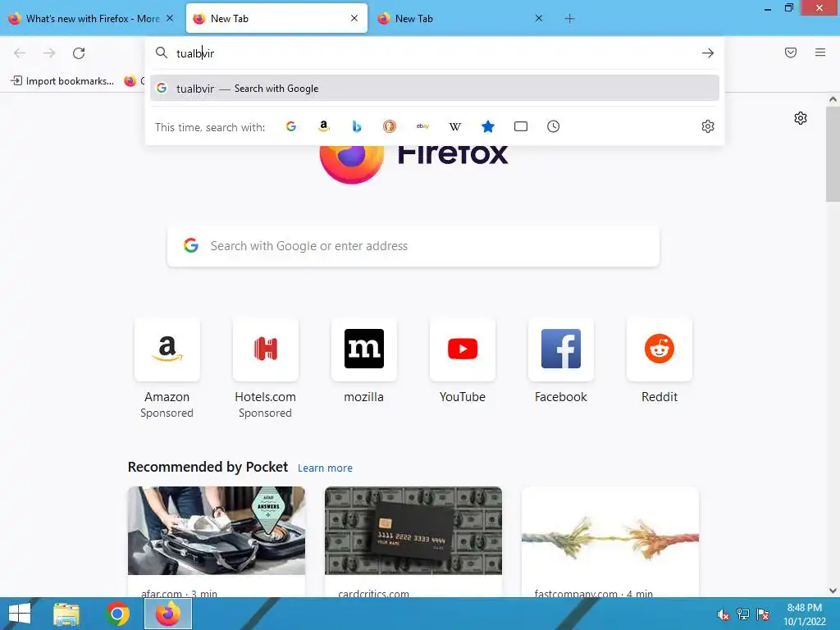Open the Amazon sponsored shortcut tile
Image resolution: width=840 pixels, height=630 pixels.
167,349
